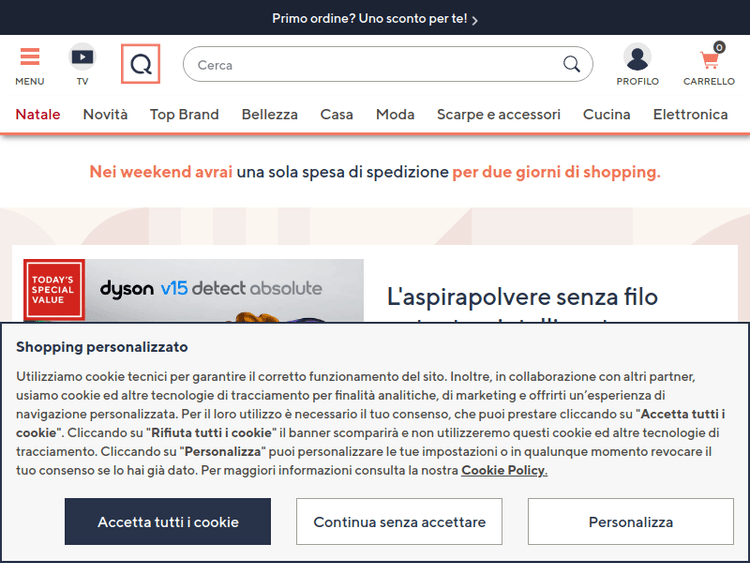Click Continua senza accettare button
This screenshot has height=563, width=750.
399,522
